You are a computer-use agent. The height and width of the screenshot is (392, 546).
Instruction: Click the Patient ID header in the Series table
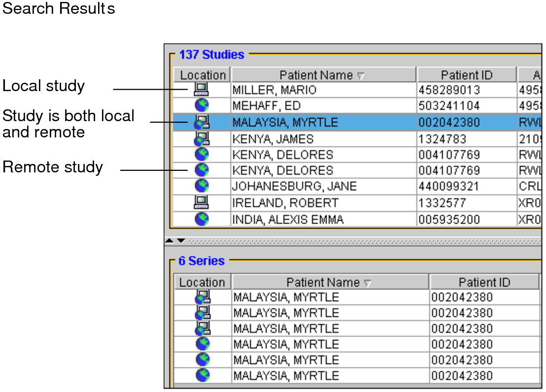coord(484,282)
